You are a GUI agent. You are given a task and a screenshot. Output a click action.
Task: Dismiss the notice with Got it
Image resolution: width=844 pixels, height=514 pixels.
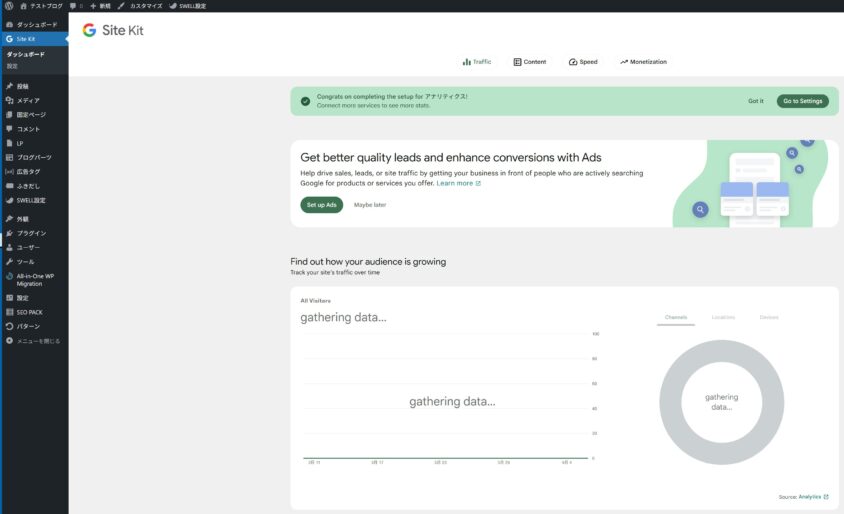click(x=755, y=101)
